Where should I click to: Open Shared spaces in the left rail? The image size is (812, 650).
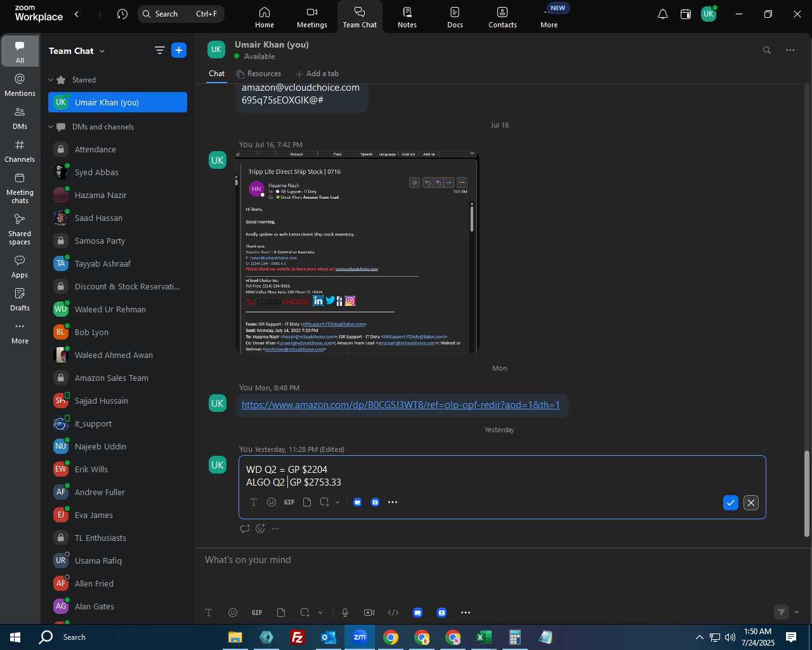pos(20,229)
